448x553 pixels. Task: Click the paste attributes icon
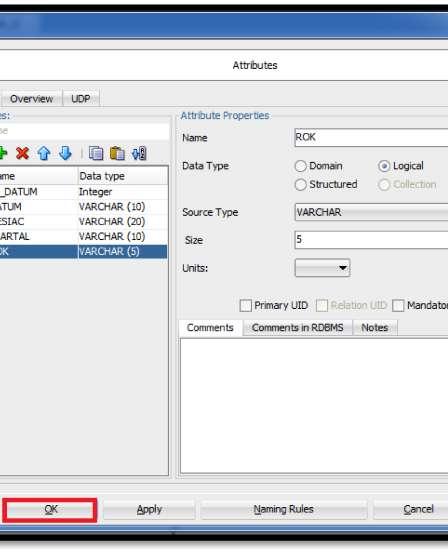click(x=117, y=153)
